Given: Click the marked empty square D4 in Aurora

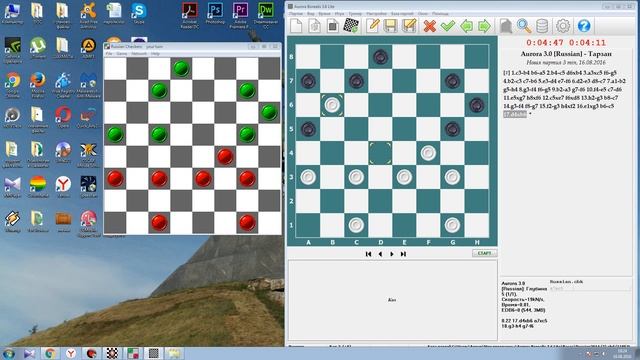Looking at the screenshot, I should point(380,153).
